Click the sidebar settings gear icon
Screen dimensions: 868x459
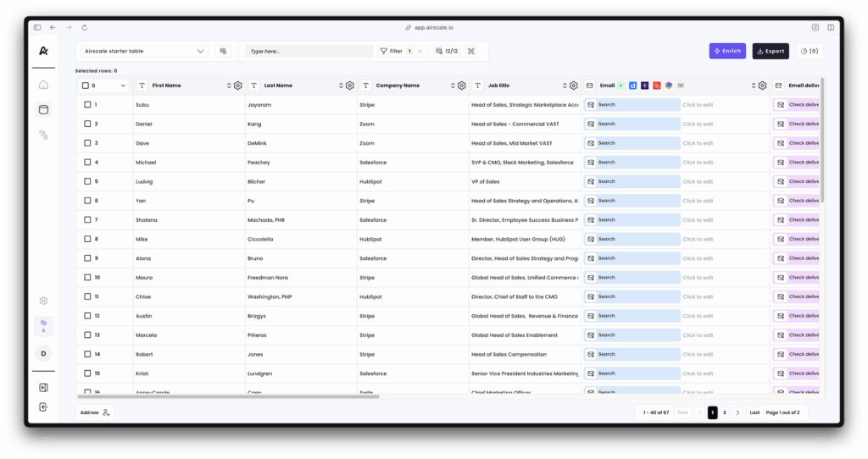pos(43,301)
